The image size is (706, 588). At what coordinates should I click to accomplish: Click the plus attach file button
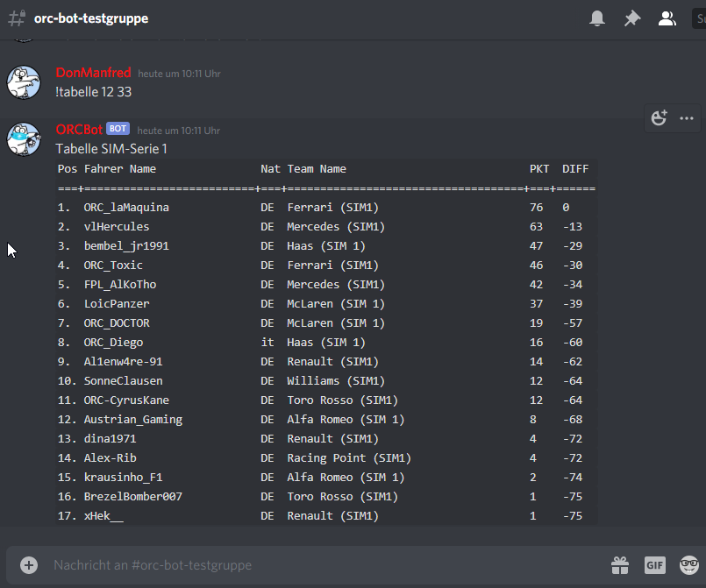point(29,565)
